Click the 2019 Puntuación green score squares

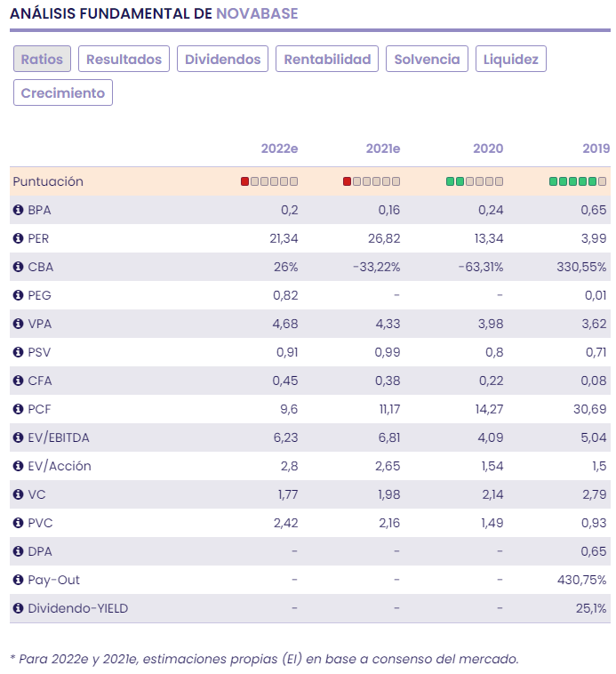click(x=573, y=181)
